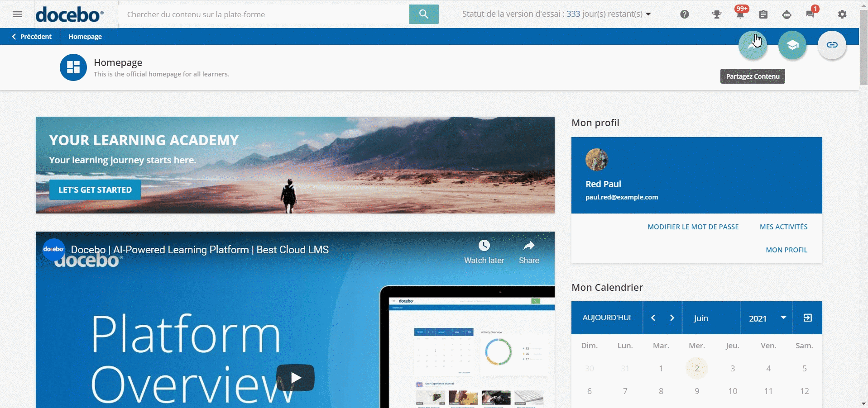Click the teal search magnifier button
The image size is (868, 408).
[x=424, y=14]
